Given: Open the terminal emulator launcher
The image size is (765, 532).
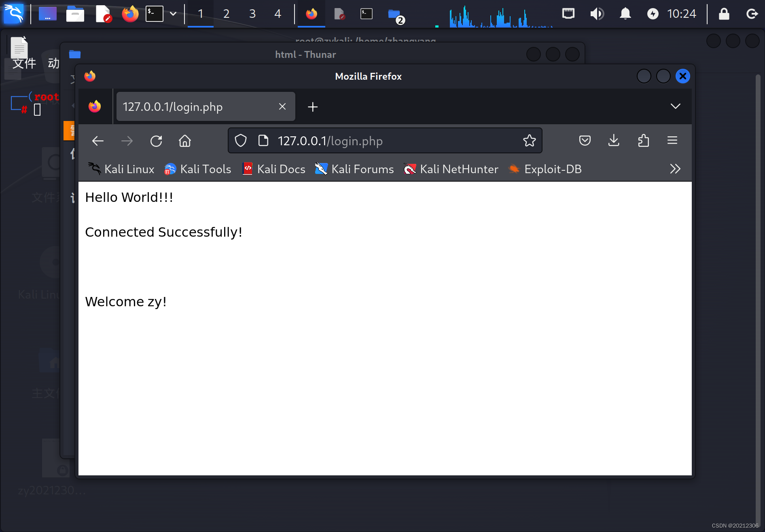Looking at the screenshot, I should 155,14.
